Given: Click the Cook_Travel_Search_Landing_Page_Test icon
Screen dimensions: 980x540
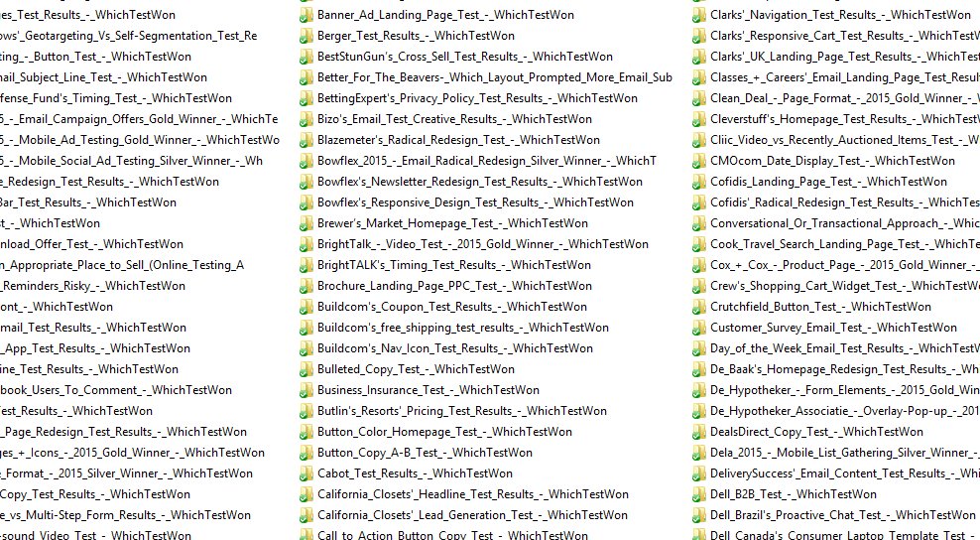Looking at the screenshot, I should (x=698, y=244).
